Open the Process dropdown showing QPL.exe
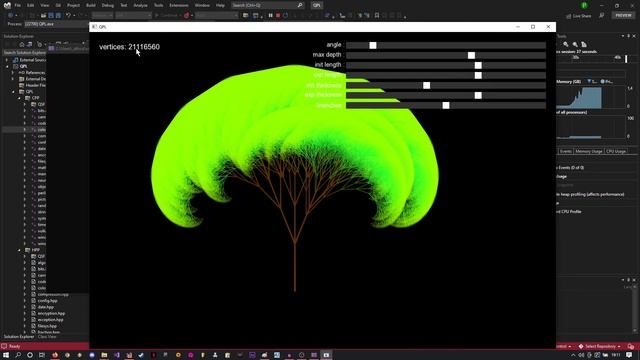The image size is (640, 360). click(x=55, y=24)
